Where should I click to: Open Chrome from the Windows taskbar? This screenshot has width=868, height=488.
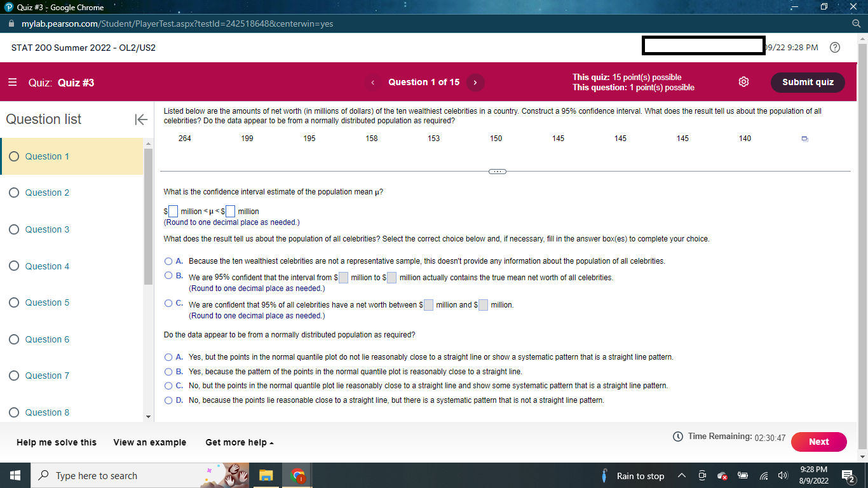(x=296, y=475)
